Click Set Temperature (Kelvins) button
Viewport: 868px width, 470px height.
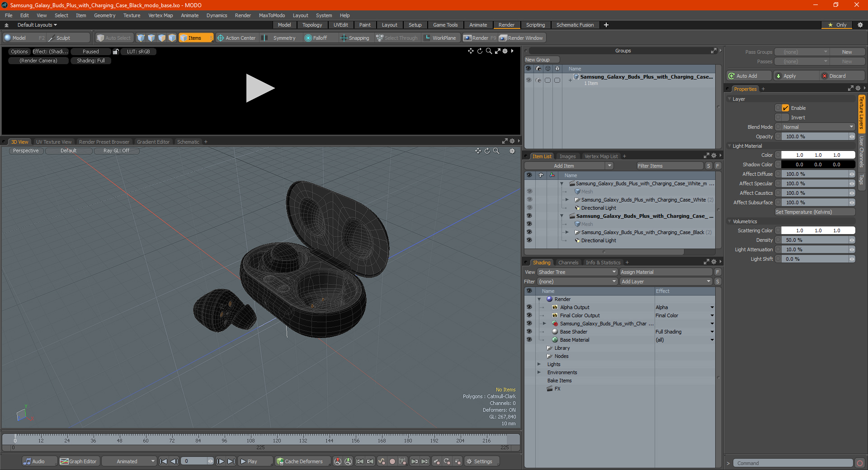click(x=815, y=212)
